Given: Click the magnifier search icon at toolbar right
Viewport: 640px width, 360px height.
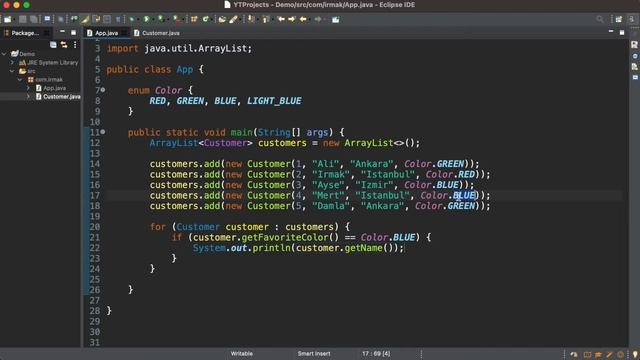Looking at the screenshot, I should click(600, 19).
